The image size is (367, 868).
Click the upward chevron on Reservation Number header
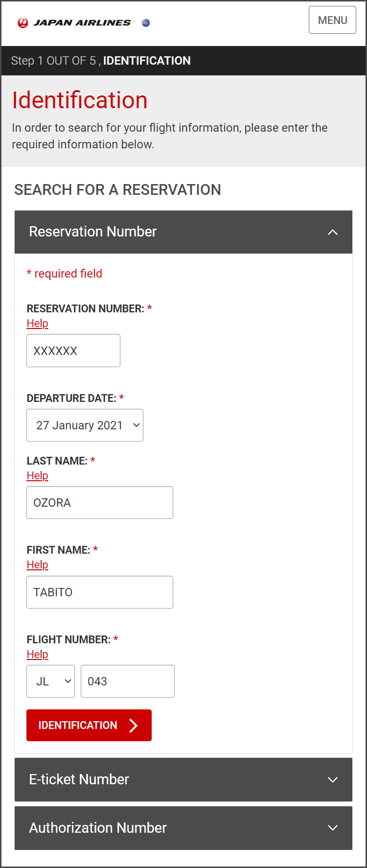[x=333, y=232]
